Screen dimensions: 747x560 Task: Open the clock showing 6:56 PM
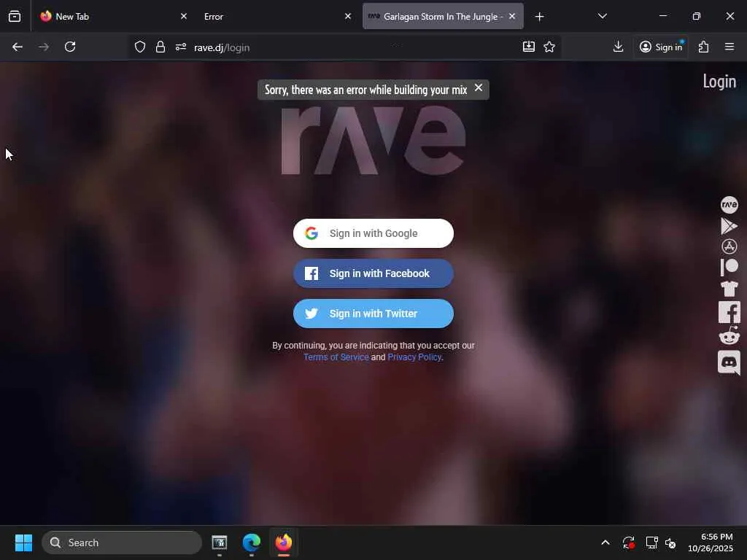click(711, 542)
